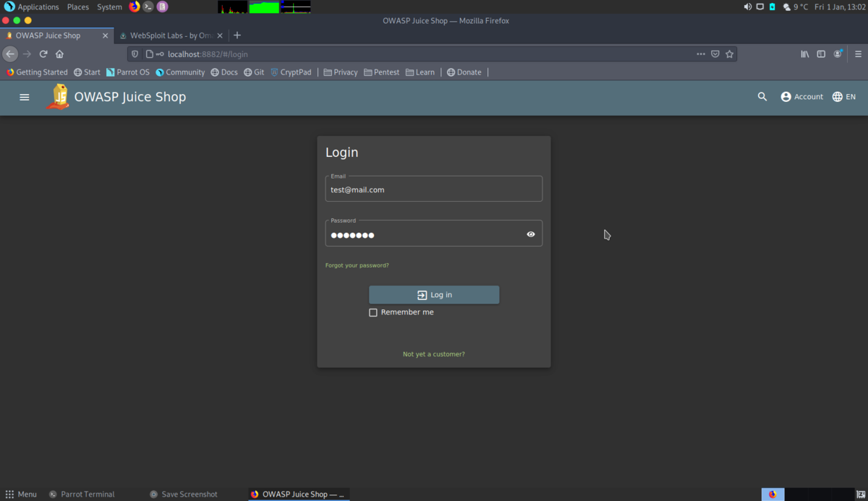This screenshot has width=868, height=501.
Task: Open the Menu button in bottom taskbar
Action: tap(21, 494)
